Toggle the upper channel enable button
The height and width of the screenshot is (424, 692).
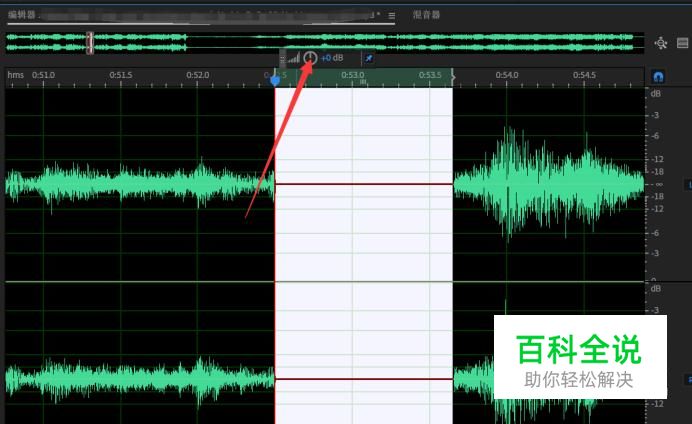click(688, 184)
